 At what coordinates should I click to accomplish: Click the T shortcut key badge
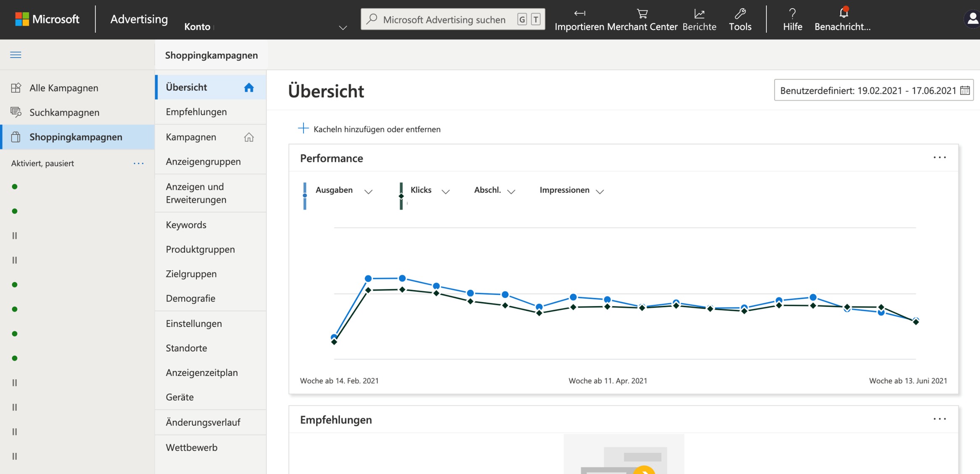(536, 19)
